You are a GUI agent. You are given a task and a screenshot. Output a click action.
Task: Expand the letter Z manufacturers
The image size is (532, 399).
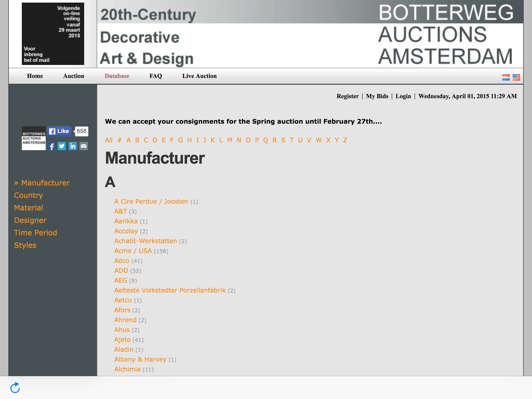click(x=345, y=140)
